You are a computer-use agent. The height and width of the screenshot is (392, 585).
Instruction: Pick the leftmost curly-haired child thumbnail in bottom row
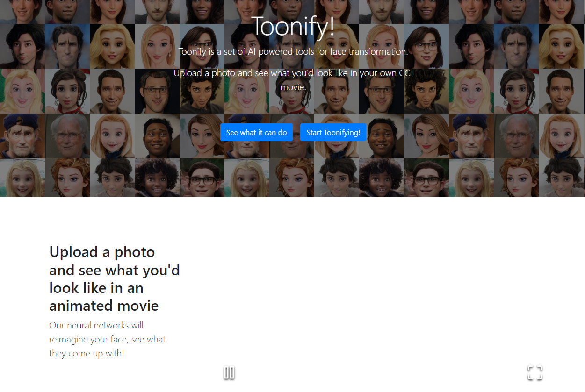click(x=157, y=178)
